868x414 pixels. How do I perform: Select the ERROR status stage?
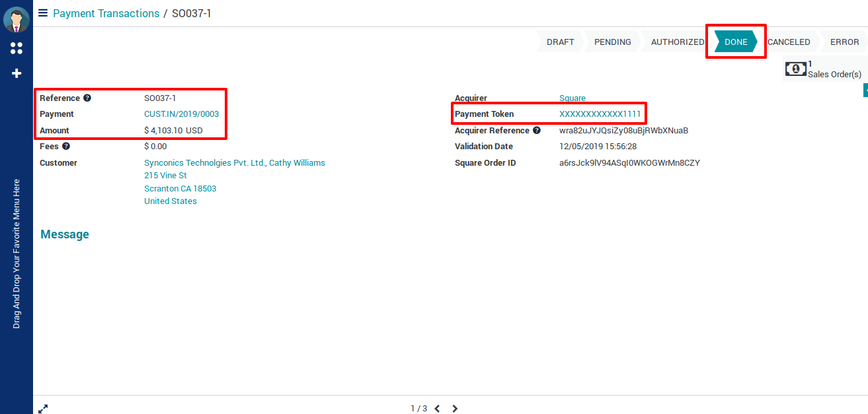[844, 42]
